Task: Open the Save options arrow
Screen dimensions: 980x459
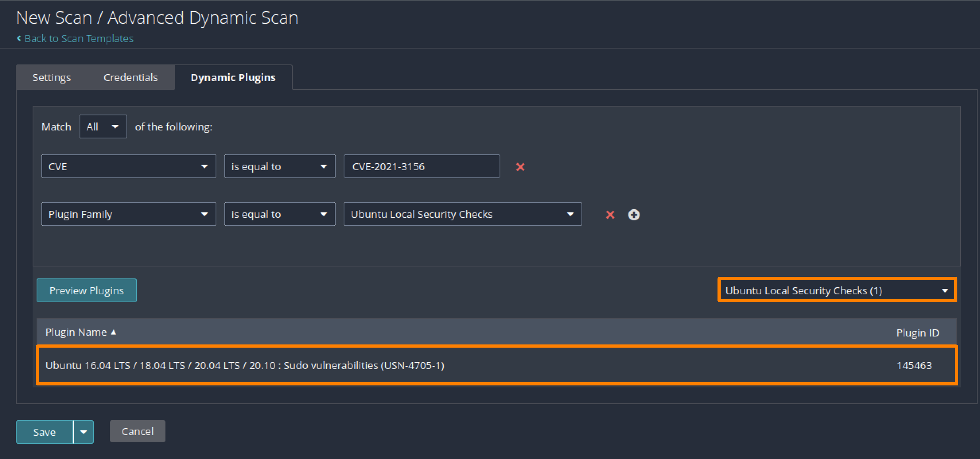Action: [x=84, y=432]
